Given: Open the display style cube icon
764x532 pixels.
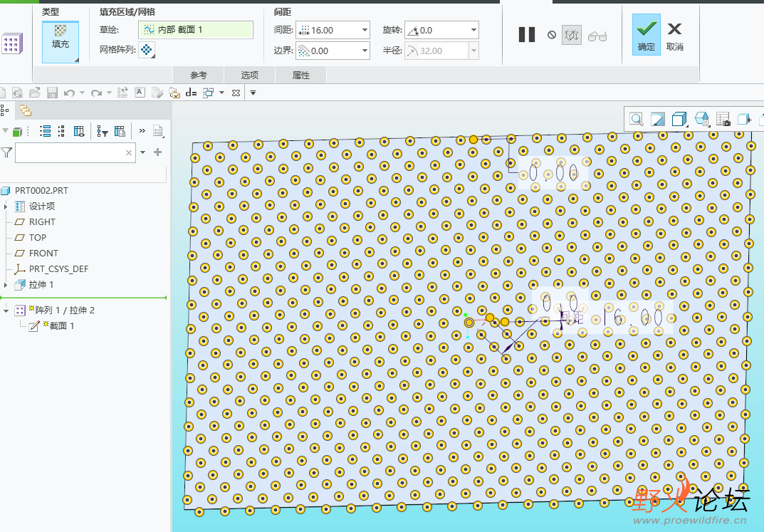Looking at the screenshot, I should (679, 119).
